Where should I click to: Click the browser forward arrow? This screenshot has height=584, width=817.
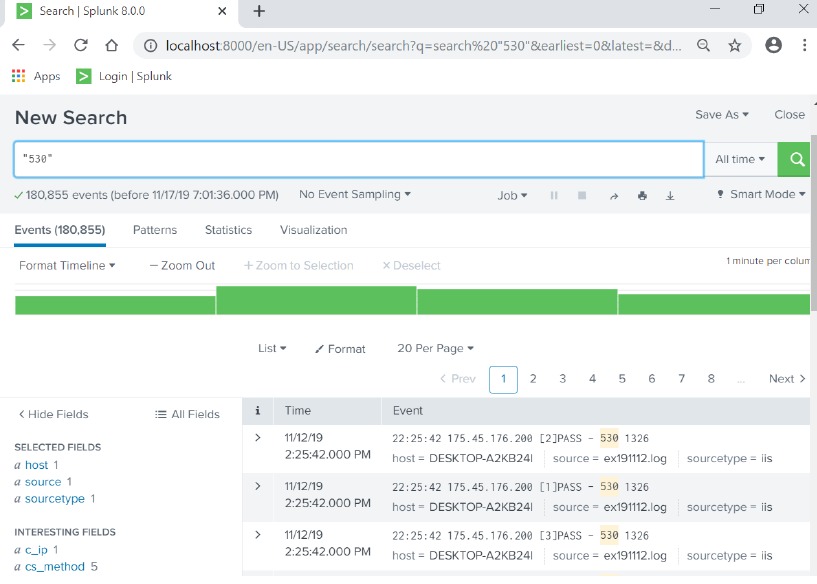(49, 45)
